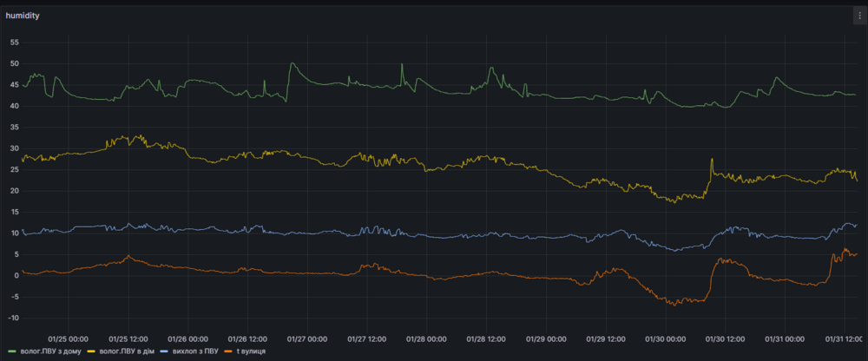
Task: Click the 01/26 12:00 time axis label
Action: click(x=247, y=338)
